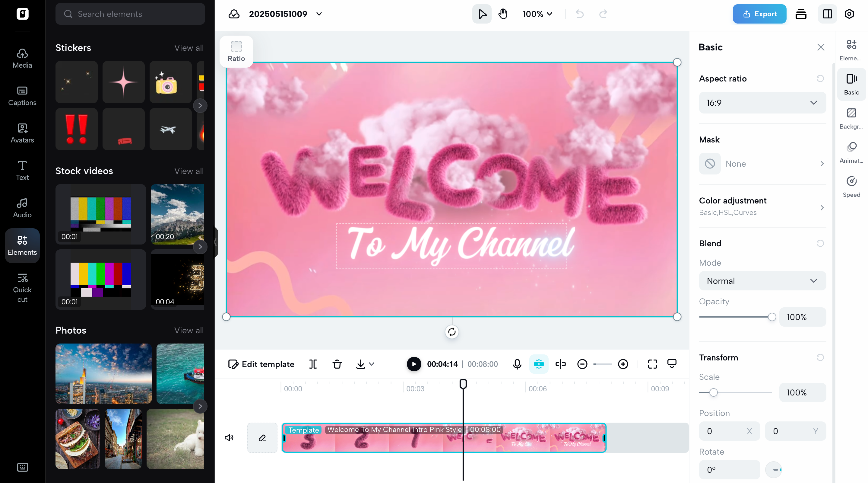868x483 pixels.
Task: Expand the 100% zoom level dropdown
Action: coord(537,14)
